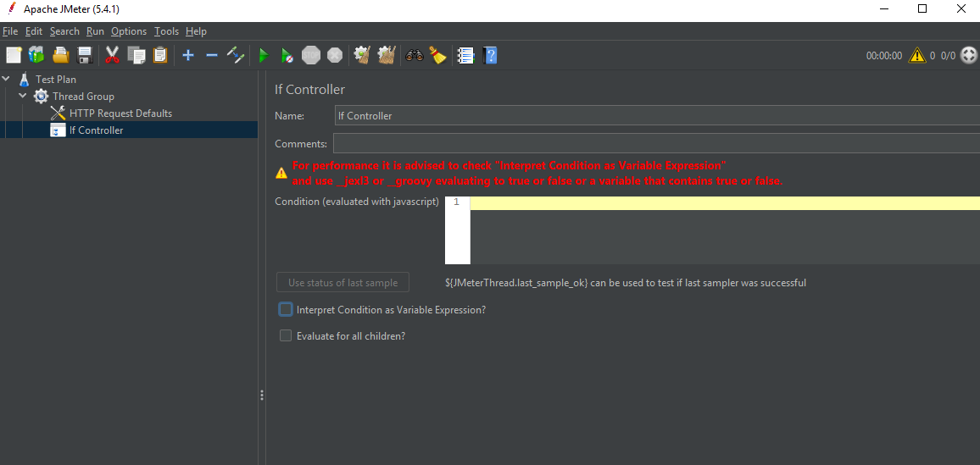Click the 0/0 thread count text

click(x=948, y=56)
